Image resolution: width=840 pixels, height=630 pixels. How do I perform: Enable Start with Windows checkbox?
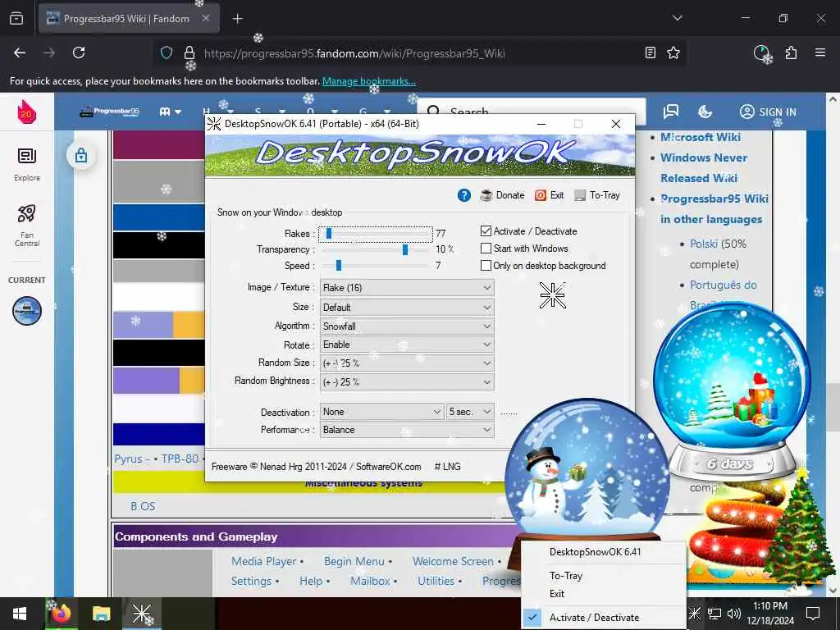click(486, 249)
